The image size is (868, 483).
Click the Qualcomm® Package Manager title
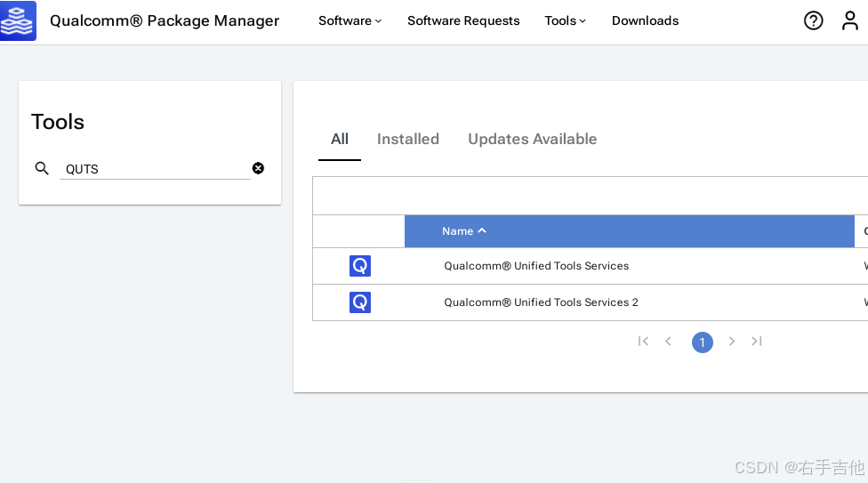coord(165,21)
